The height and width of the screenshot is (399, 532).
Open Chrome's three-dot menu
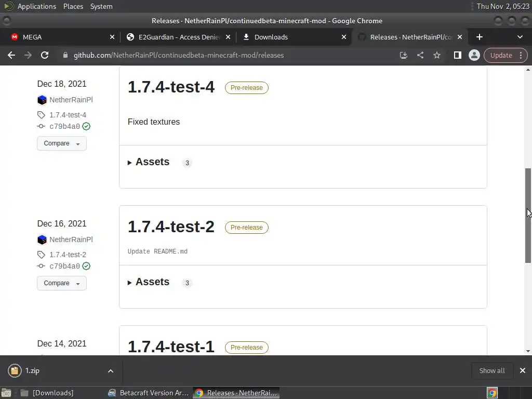click(x=521, y=55)
